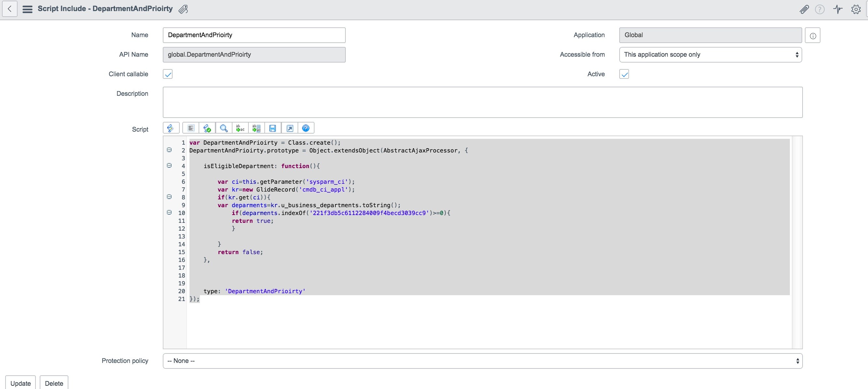Open the form context hamburger menu
The width and height of the screenshot is (868, 389).
27,9
